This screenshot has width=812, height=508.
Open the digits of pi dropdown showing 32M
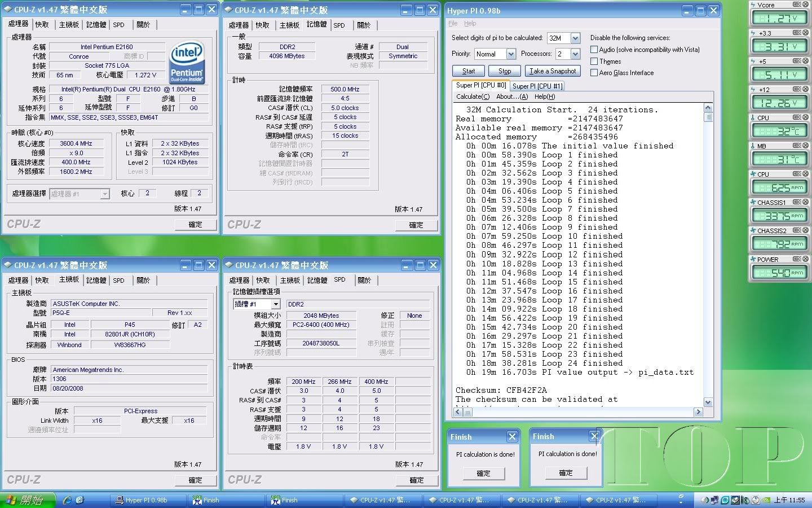575,38
